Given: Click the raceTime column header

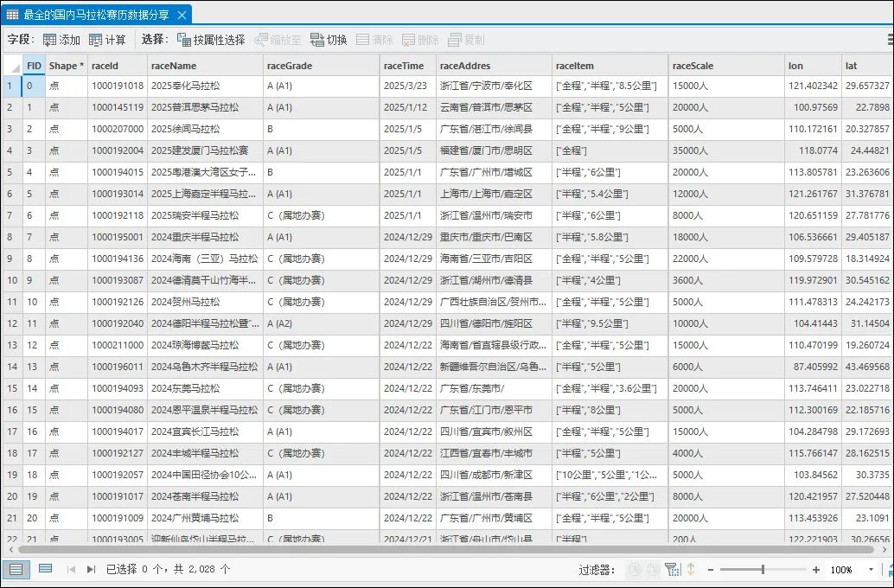Looking at the screenshot, I should 408,66.
